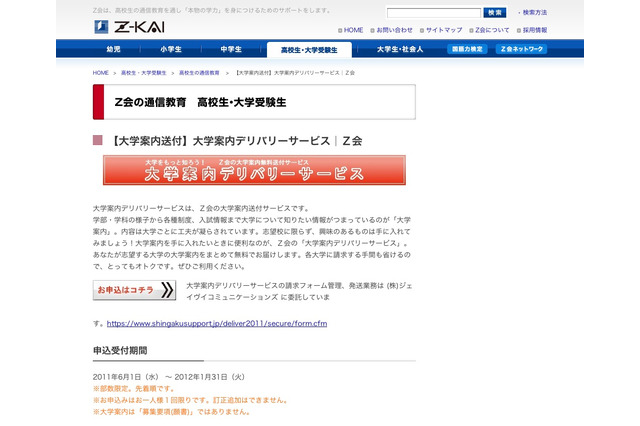Open the shingakusupport.jp form URL link
The image size is (640, 426).
click(x=217, y=324)
